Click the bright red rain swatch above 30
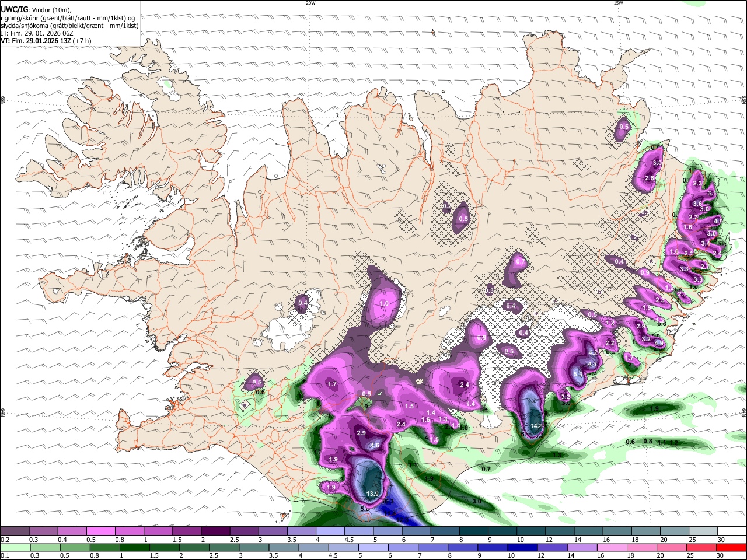Image resolution: width=747 pixels, height=560 pixels. pyautogui.click(x=731, y=547)
